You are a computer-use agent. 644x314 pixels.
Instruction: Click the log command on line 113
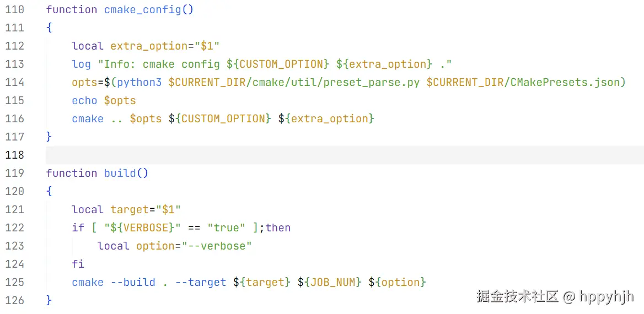click(x=81, y=64)
